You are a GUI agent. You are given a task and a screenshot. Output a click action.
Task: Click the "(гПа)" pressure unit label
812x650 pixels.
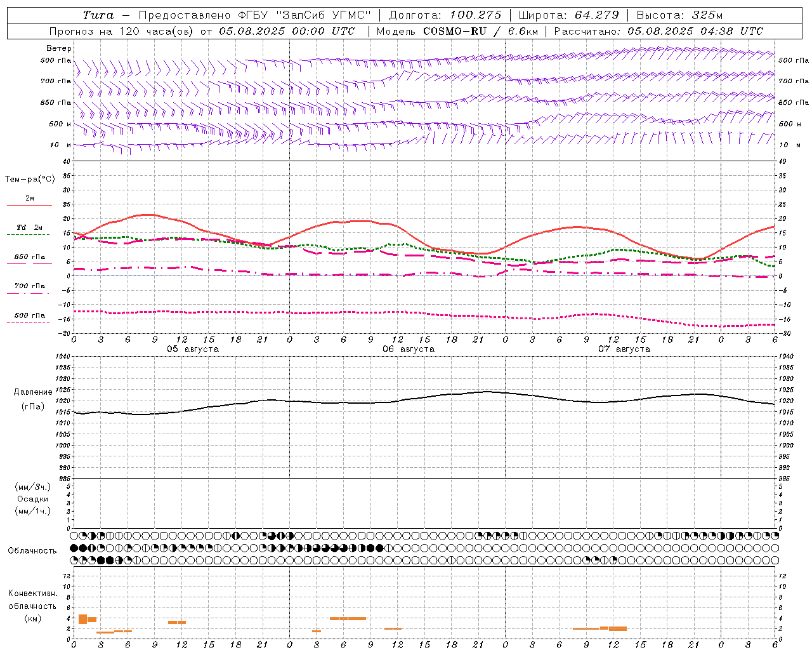pyautogui.click(x=33, y=407)
